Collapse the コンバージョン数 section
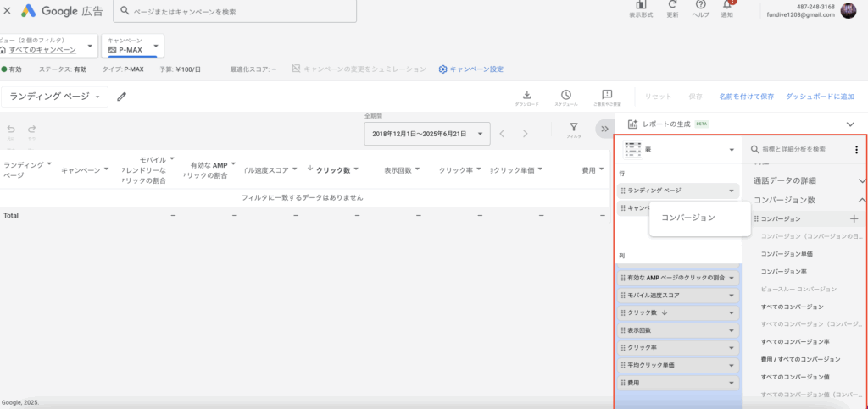 pos(862,200)
